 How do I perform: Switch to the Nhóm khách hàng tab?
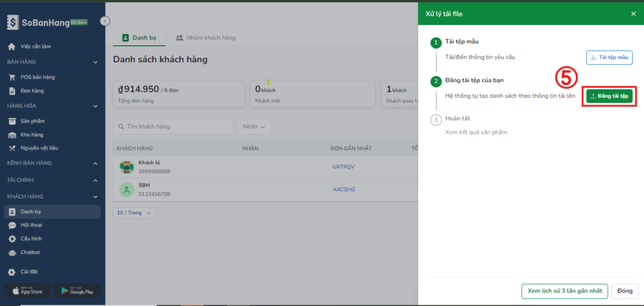pyautogui.click(x=206, y=38)
